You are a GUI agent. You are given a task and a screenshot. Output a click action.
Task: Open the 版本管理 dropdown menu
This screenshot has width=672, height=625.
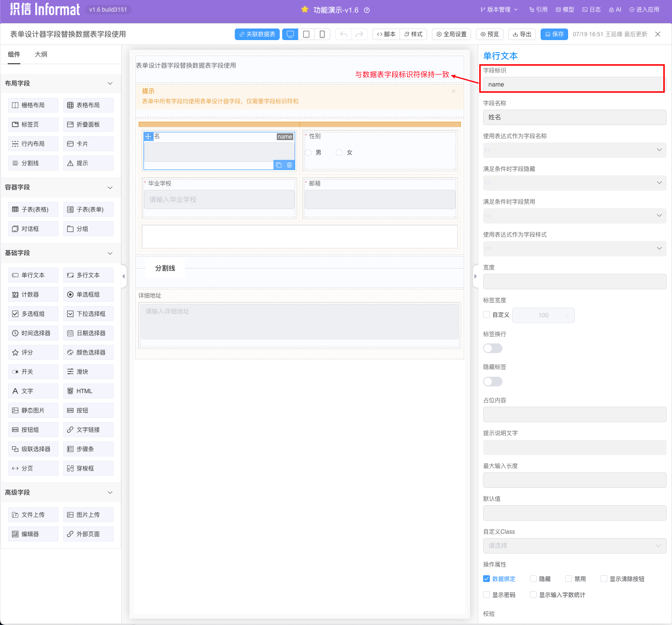499,10
